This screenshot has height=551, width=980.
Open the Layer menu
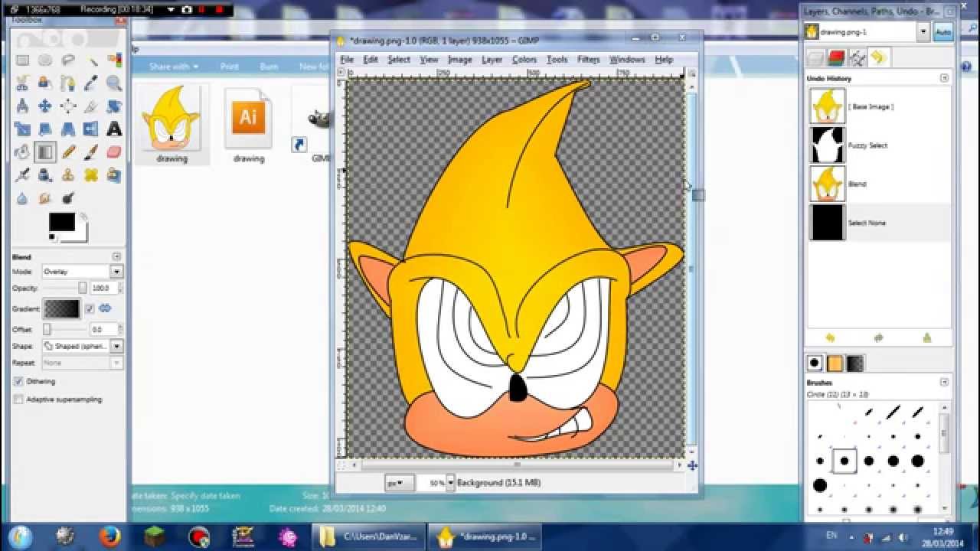(492, 60)
